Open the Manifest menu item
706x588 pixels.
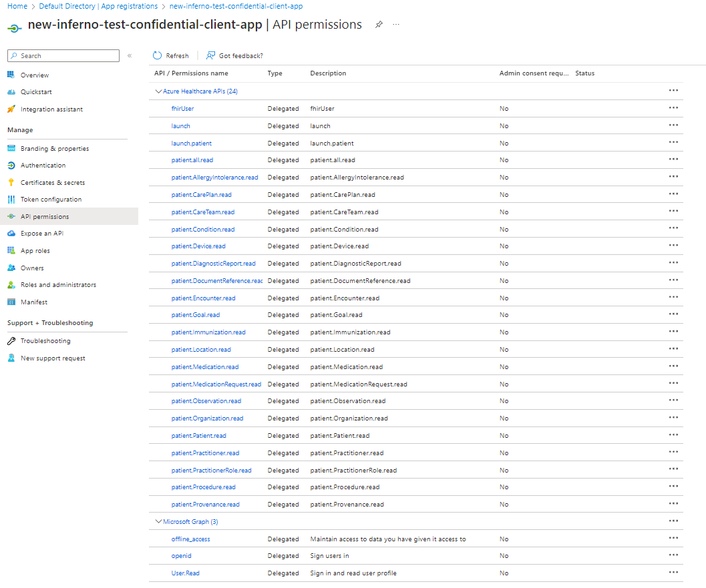pyautogui.click(x=34, y=302)
